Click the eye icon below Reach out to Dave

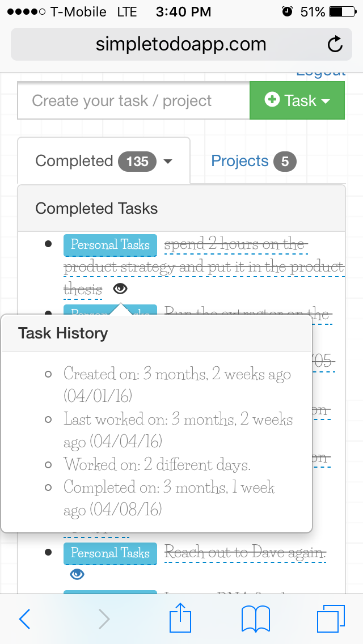77,574
